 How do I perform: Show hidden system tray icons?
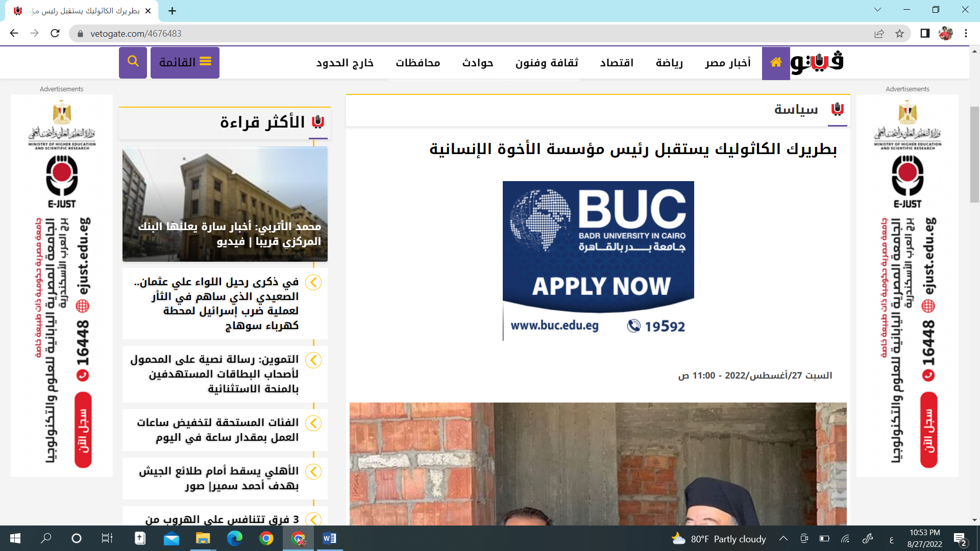[783, 538]
